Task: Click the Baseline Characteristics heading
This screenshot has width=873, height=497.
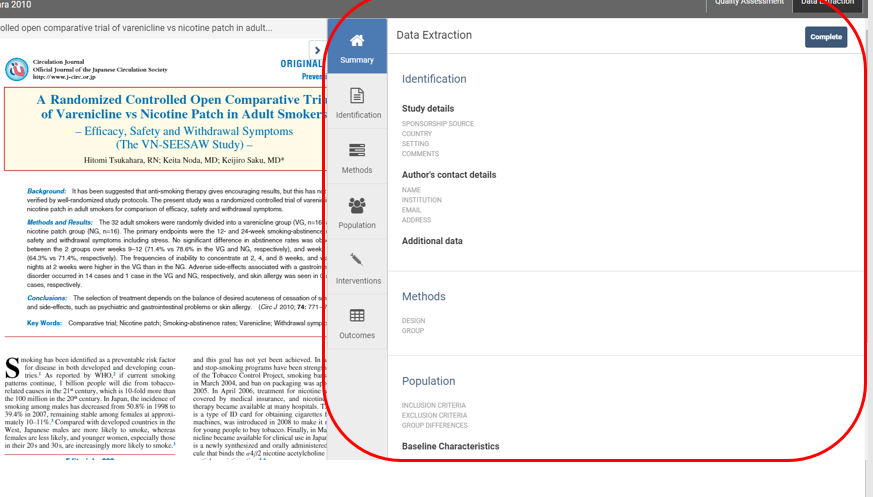Action: 450,446
